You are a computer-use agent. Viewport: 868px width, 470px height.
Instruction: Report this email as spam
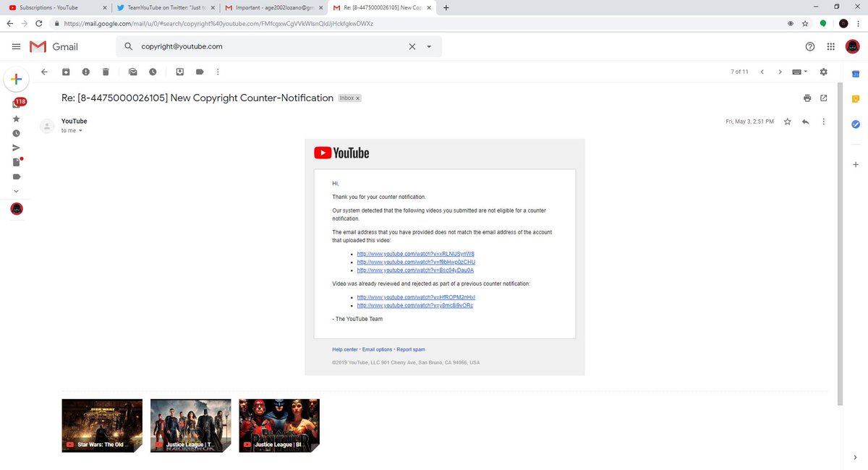coord(85,72)
